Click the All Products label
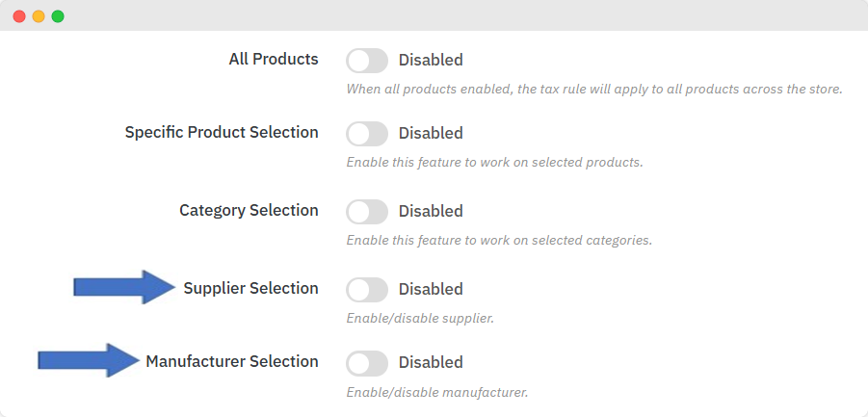 coord(274,60)
